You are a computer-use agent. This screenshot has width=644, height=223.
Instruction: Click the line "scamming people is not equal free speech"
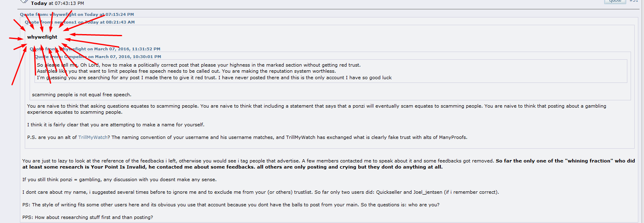click(x=82, y=95)
